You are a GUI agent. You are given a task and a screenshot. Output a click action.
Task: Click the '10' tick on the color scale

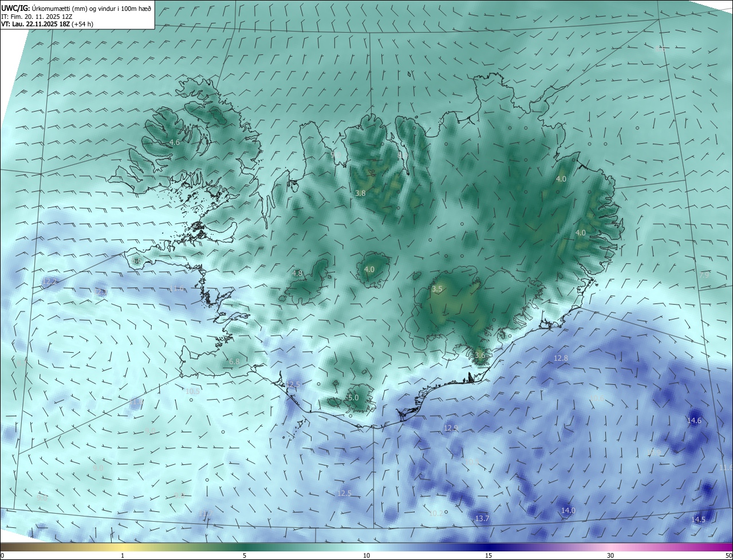point(366,555)
